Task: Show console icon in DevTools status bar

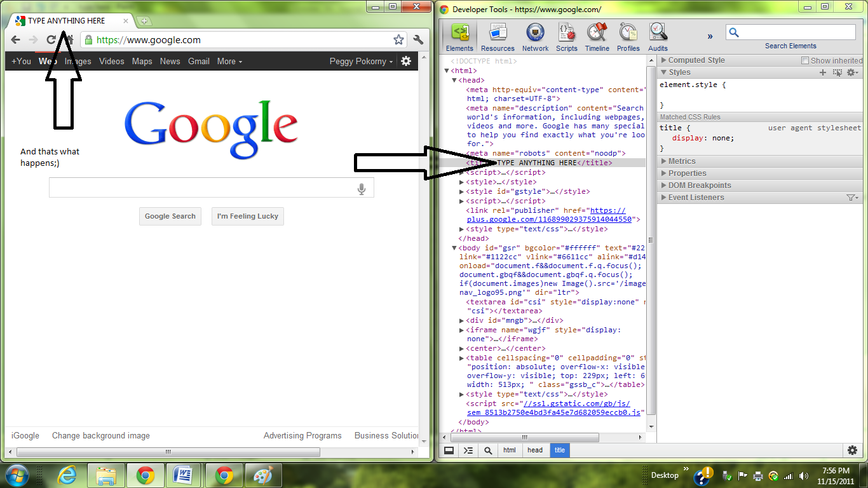Action: click(468, 451)
